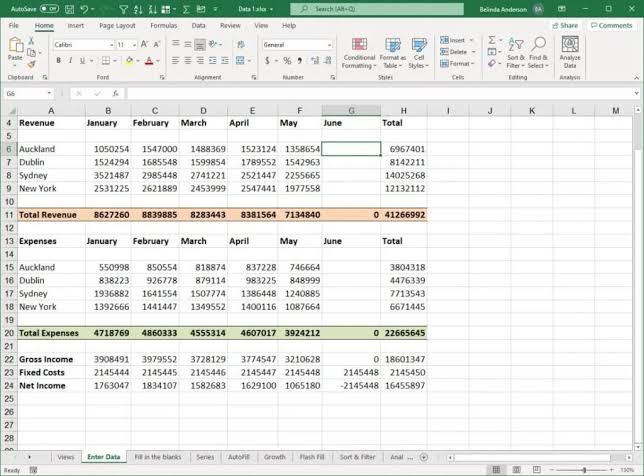
Task: Activate the Format Painter brush
Action: click(x=31, y=64)
